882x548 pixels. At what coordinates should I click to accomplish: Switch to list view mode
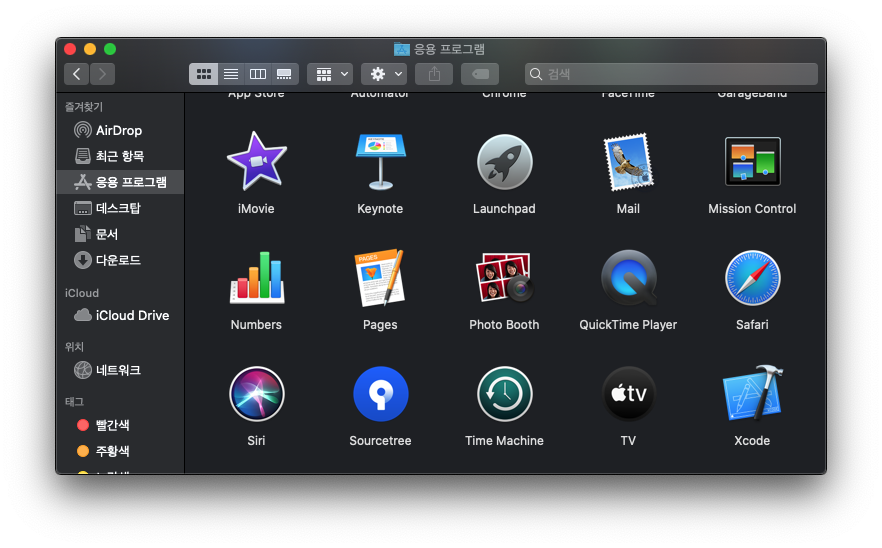pos(231,74)
